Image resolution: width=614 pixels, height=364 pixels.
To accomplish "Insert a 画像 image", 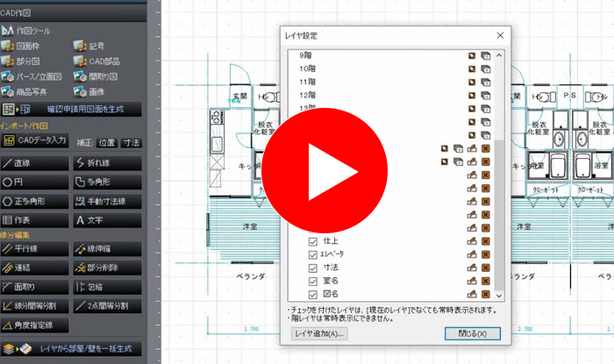I will [x=89, y=92].
